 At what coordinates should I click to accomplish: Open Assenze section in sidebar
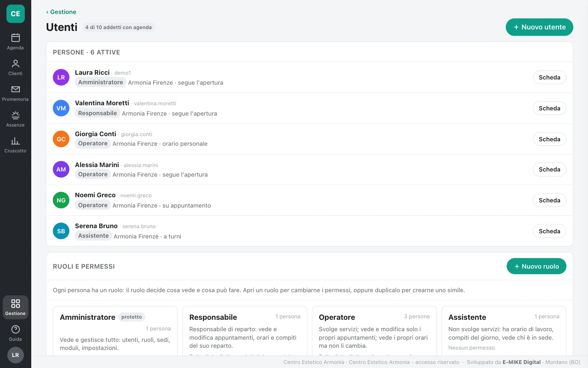click(15, 119)
